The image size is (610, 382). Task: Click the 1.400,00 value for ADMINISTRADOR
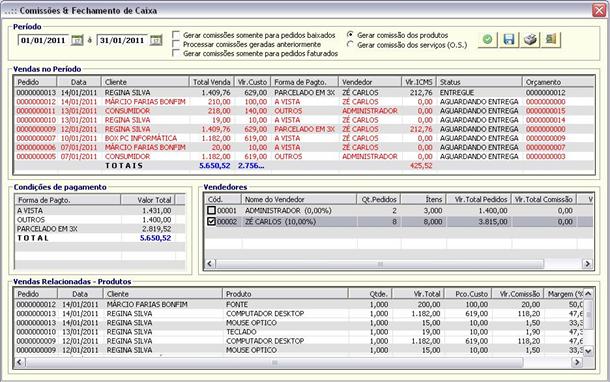coord(493,210)
